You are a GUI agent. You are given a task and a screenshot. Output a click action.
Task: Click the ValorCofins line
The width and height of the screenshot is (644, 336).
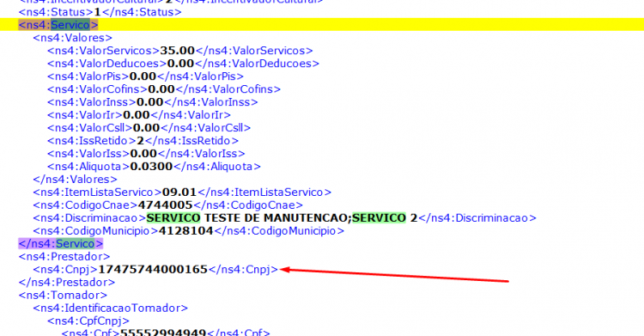point(164,89)
